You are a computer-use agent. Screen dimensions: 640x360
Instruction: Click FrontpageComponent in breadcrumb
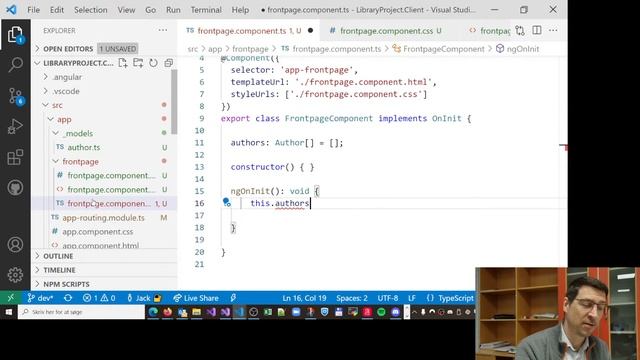pyautogui.click(x=443, y=49)
